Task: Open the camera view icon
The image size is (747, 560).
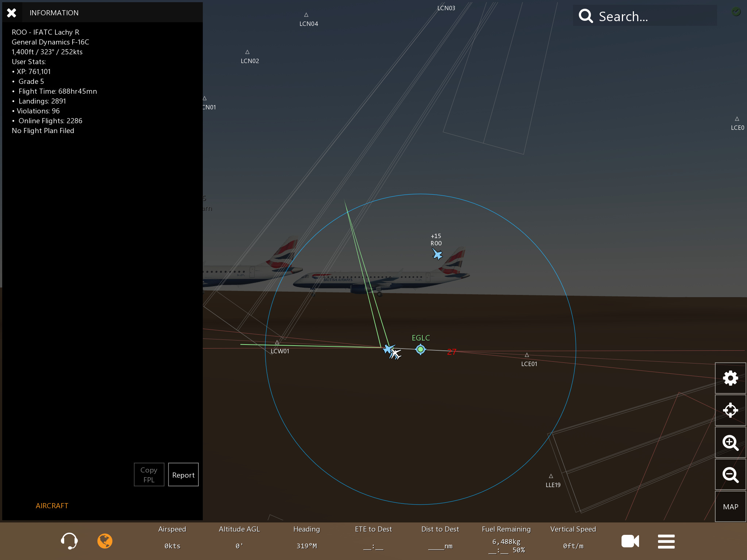Action: pyautogui.click(x=630, y=541)
